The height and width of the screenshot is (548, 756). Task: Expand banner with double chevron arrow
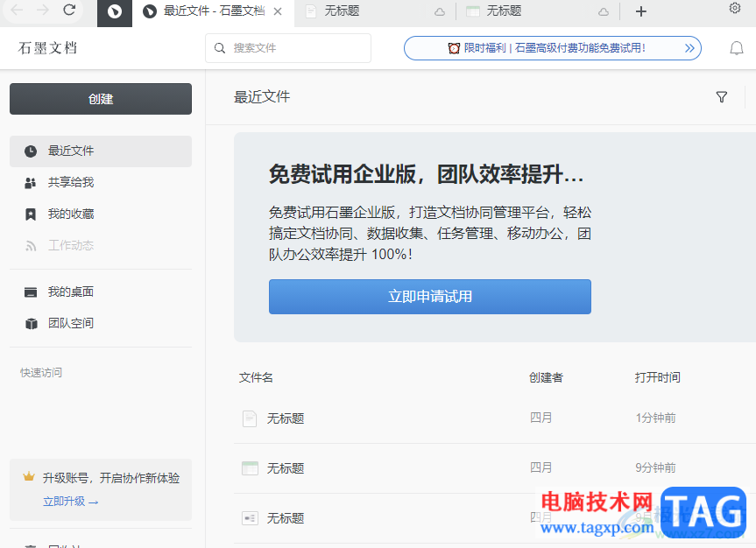point(689,48)
